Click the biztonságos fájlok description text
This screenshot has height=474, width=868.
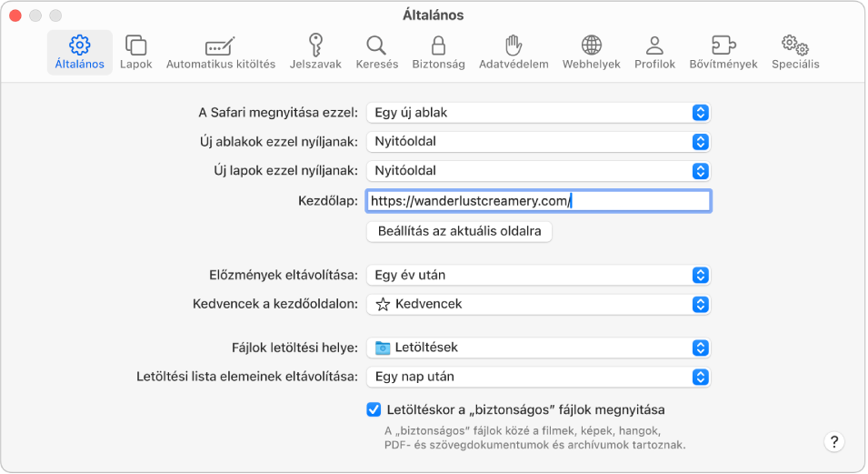534,438
